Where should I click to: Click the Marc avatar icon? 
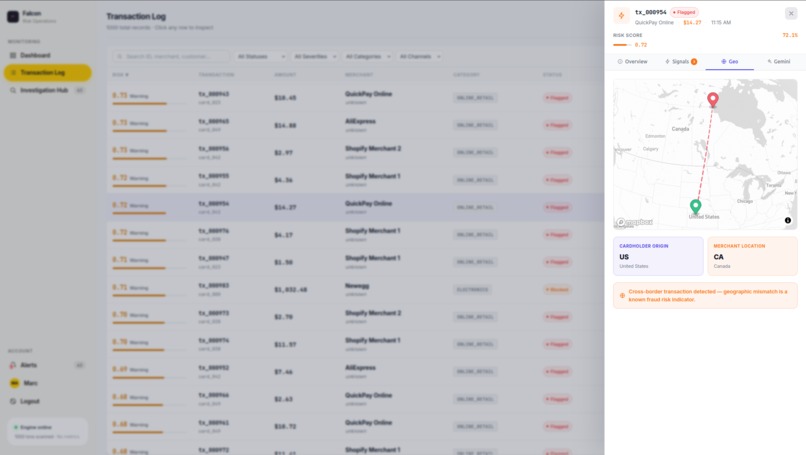click(14, 383)
